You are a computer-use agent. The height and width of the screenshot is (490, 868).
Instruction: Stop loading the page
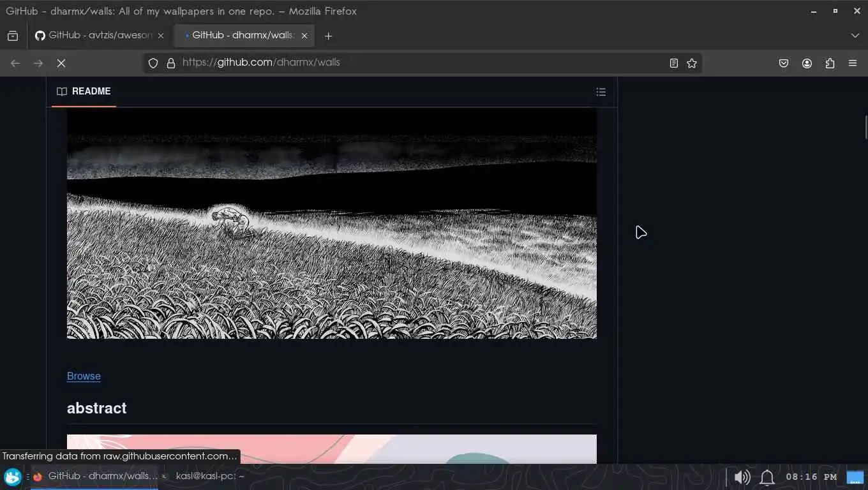[x=61, y=63]
